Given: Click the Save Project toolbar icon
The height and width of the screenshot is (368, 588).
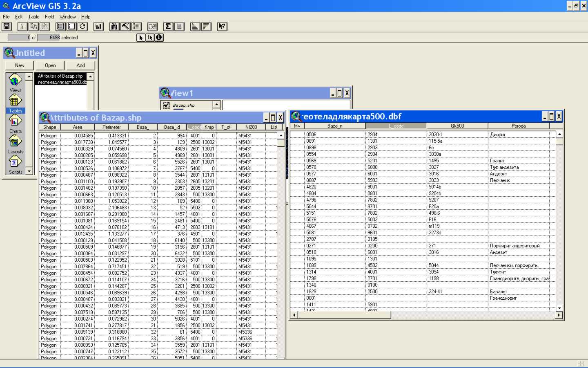Looking at the screenshot, I should (7, 27).
